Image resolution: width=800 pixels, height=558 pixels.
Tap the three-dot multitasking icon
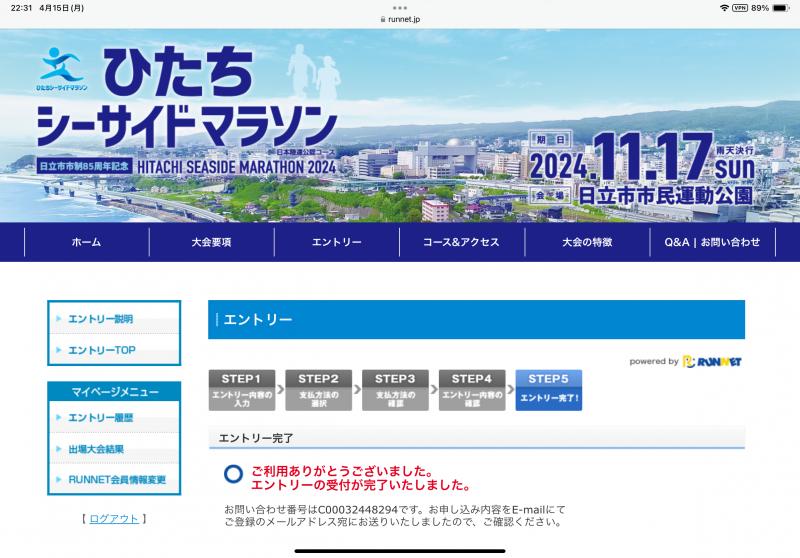[400, 7]
